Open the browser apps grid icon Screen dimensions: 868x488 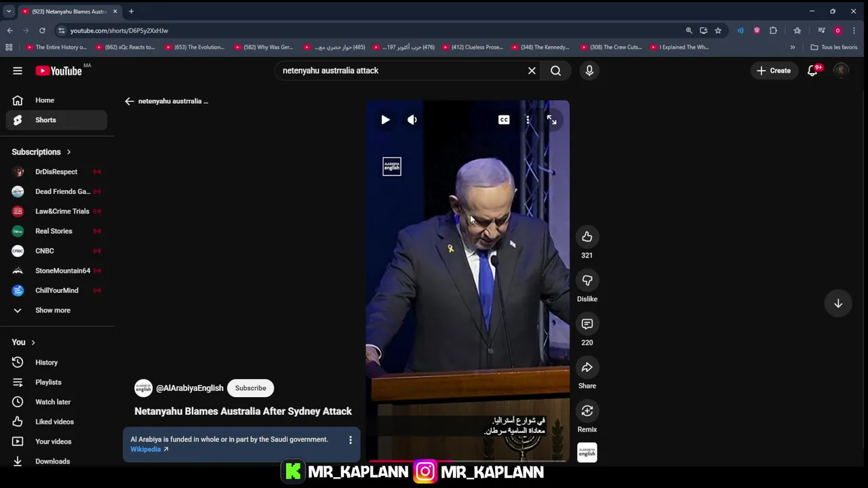(9, 47)
